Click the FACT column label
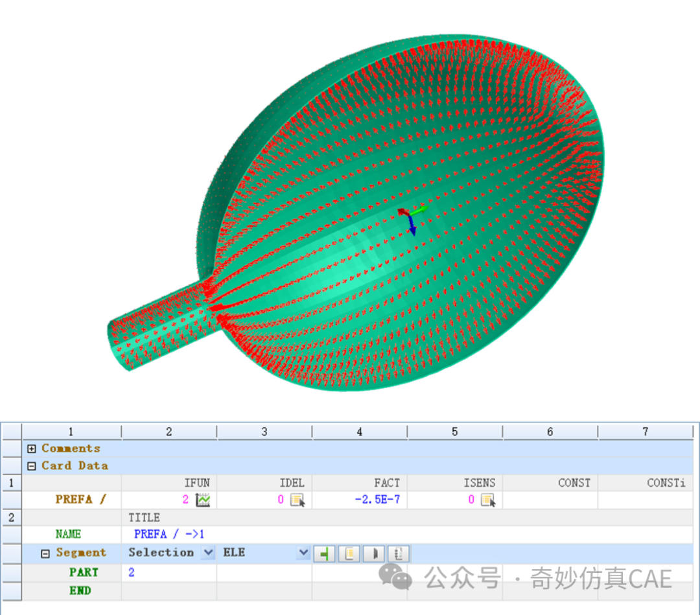 point(387,483)
